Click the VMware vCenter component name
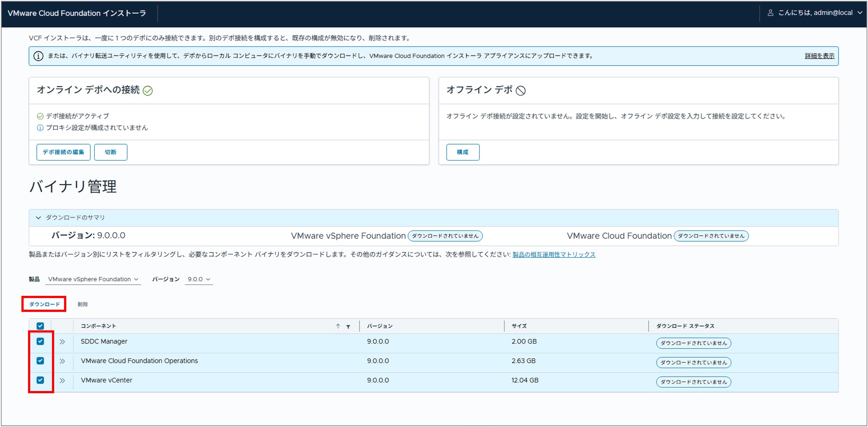The height and width of the screenshot is (427, 868). tap(107, 380)
